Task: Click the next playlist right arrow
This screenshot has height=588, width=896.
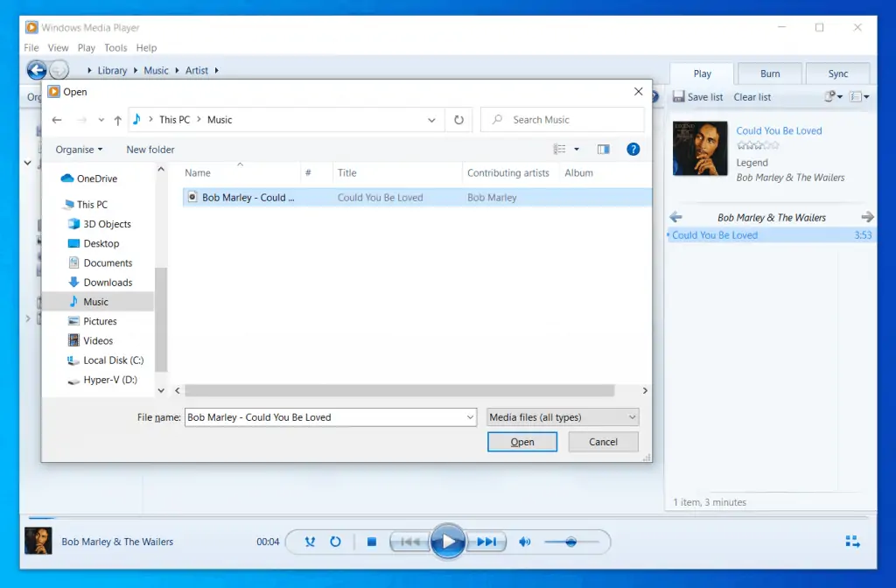Action: point(867,217)
